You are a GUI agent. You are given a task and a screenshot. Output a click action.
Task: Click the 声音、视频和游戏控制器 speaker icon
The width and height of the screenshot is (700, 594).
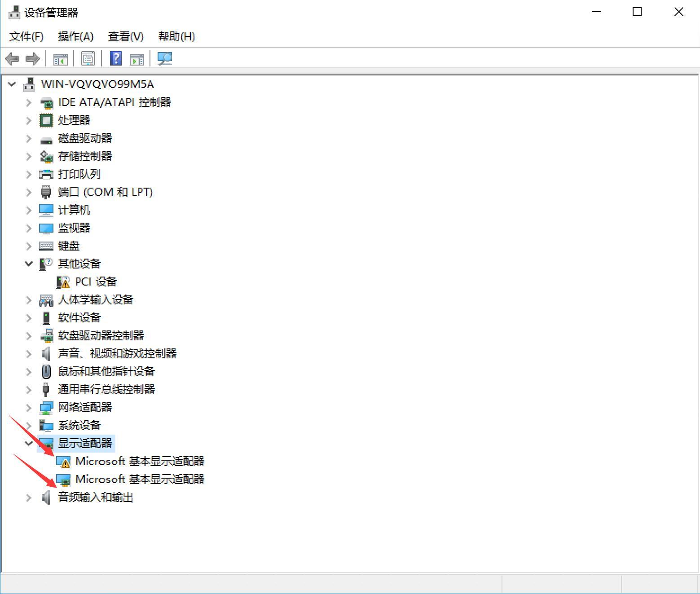[x=46, y=354]
